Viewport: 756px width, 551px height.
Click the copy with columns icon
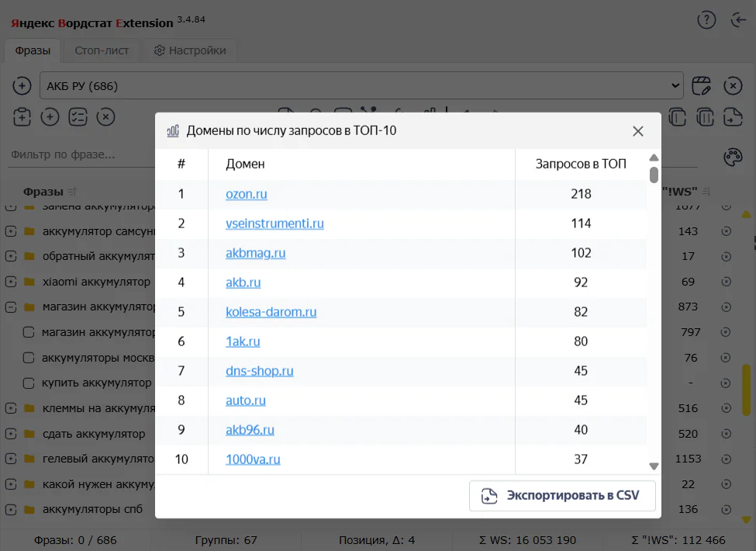pos(705,116)
